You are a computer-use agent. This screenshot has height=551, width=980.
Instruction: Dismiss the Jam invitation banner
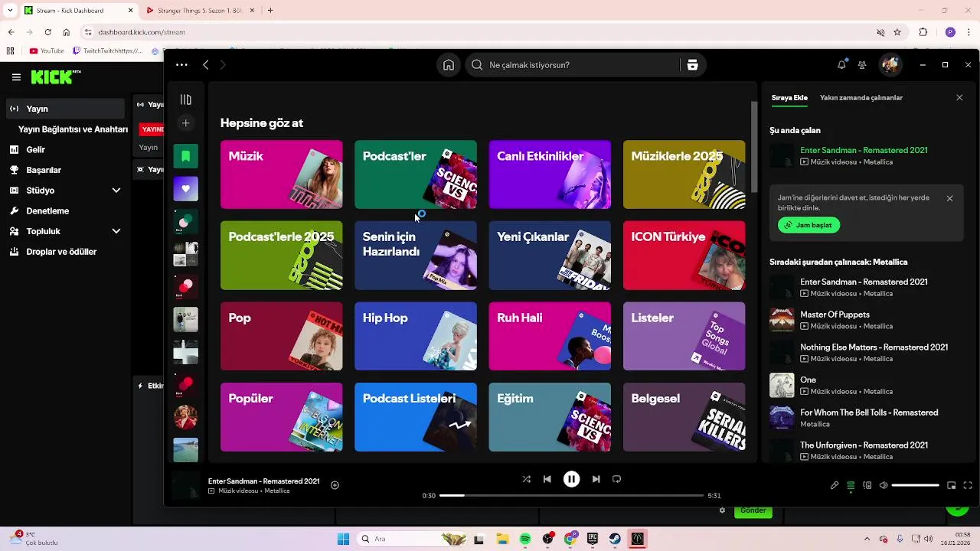tap(949, 198)
